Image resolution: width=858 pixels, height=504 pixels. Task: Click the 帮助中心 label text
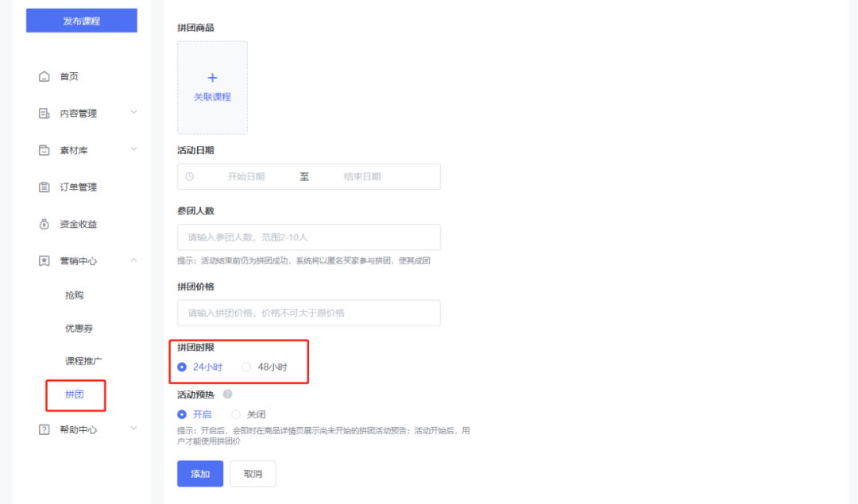78,429
